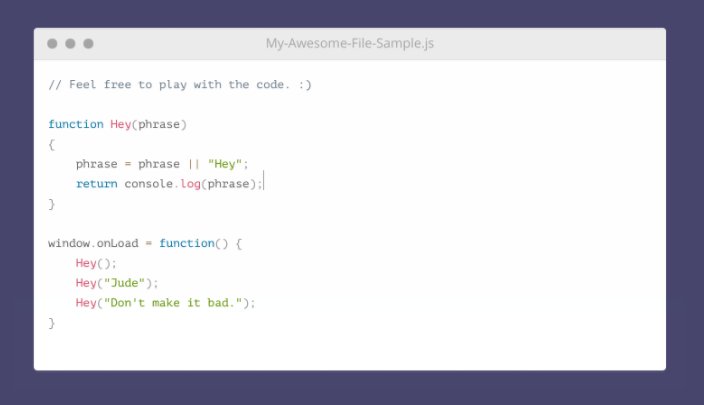Click the "Jude" string
This screenshot has height=405, width=704.
(124, 283)
